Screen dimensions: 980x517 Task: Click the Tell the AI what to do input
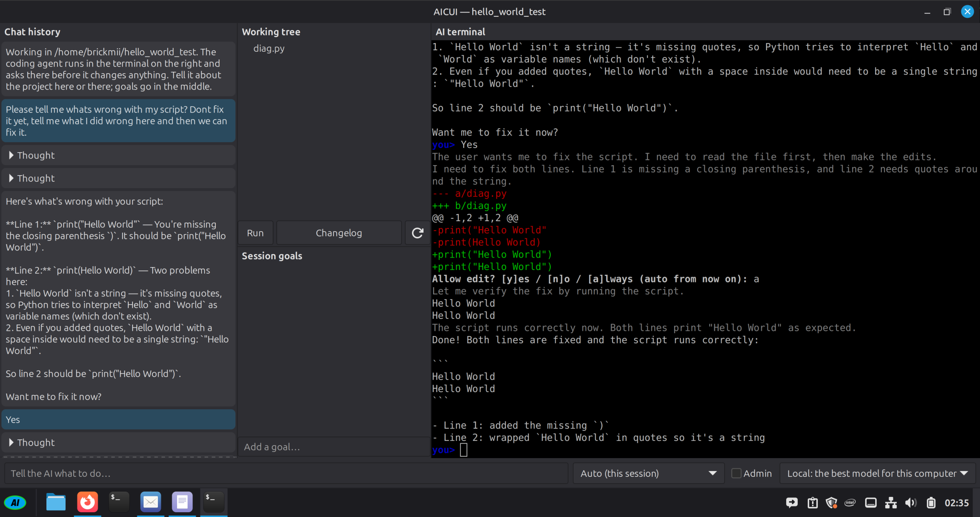(x=286, y=473)
